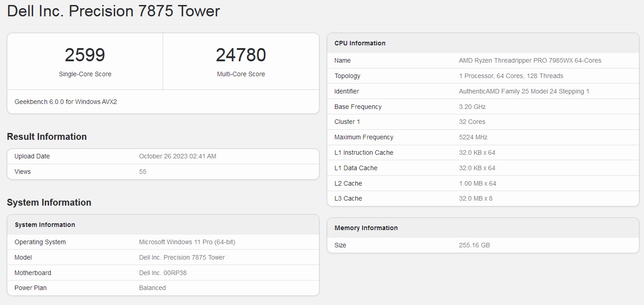644x305 pixels.
Task: Click the 'Cluster 1' row label
Action: 347,122
